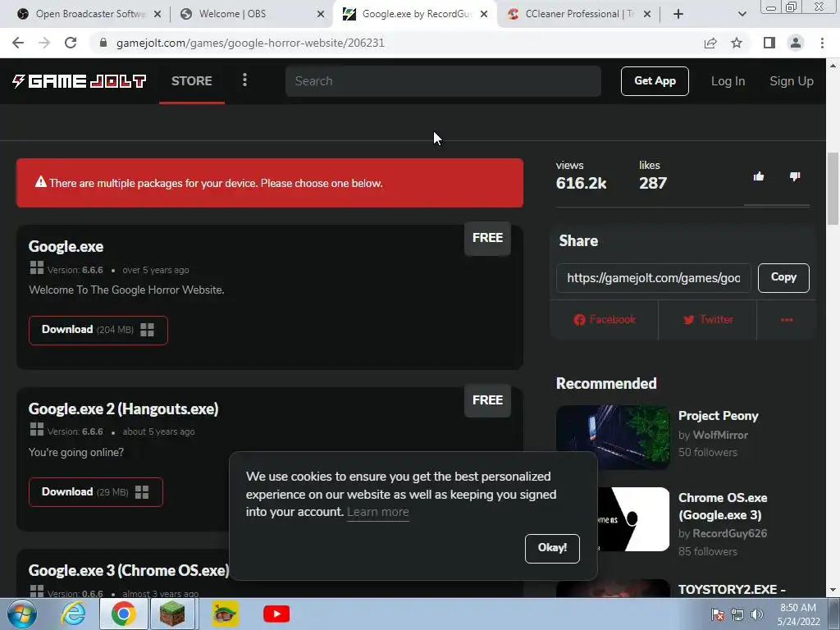This screenshot has height=630, width=840.
Task: Close the Welcome | OBS tab
Action: point(321,14)
